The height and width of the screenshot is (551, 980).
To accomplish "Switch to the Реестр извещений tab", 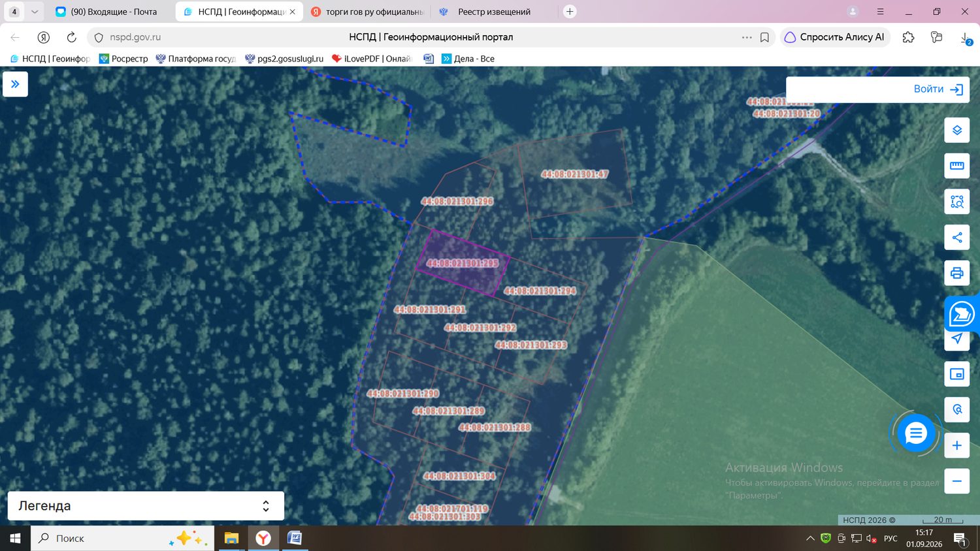I will [494, 12].
